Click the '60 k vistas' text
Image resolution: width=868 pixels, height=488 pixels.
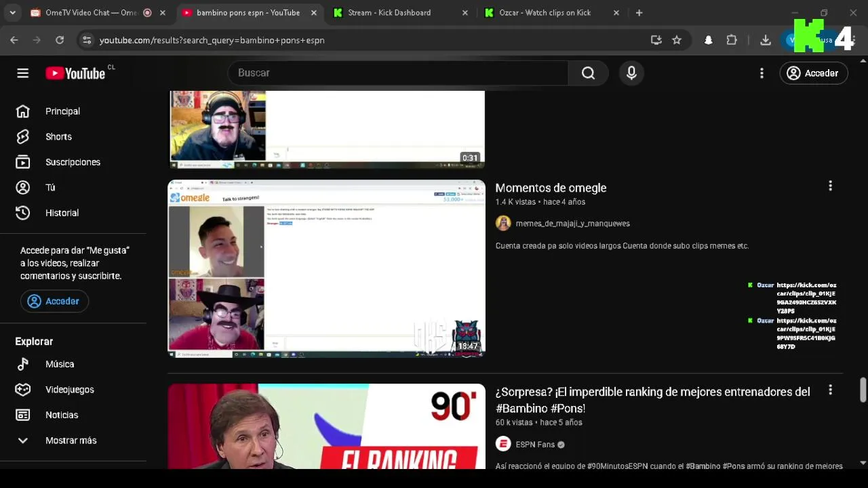[x=514, y=422]
